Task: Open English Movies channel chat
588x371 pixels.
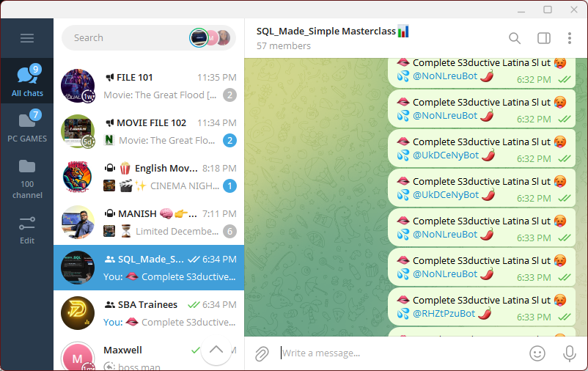Action: point(149,177)
